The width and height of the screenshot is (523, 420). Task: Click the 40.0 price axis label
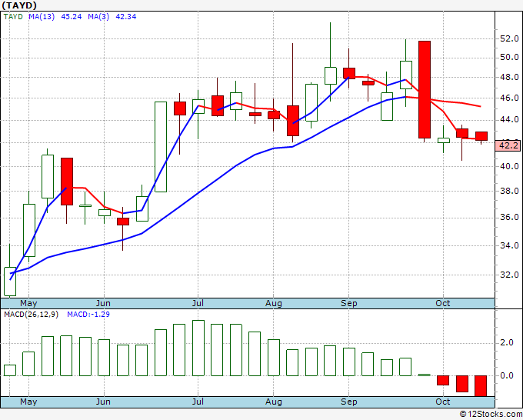click(509, 166)
